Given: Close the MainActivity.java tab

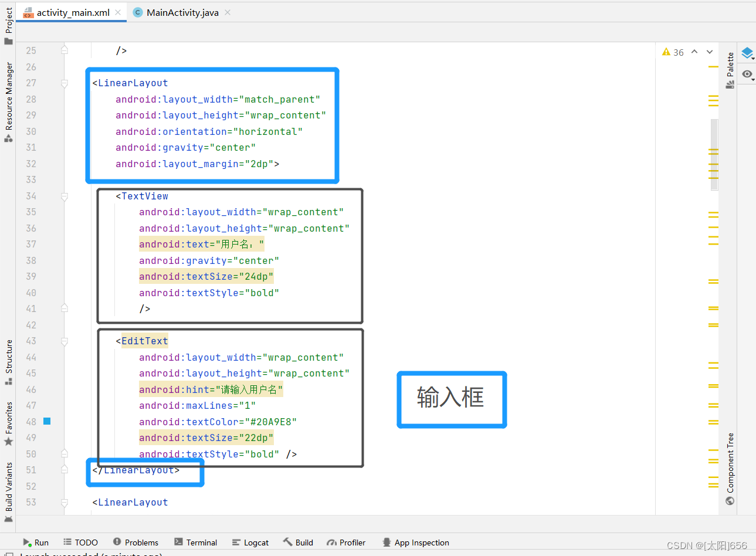Looking at the screenshot, I should (x=228, y=12).
